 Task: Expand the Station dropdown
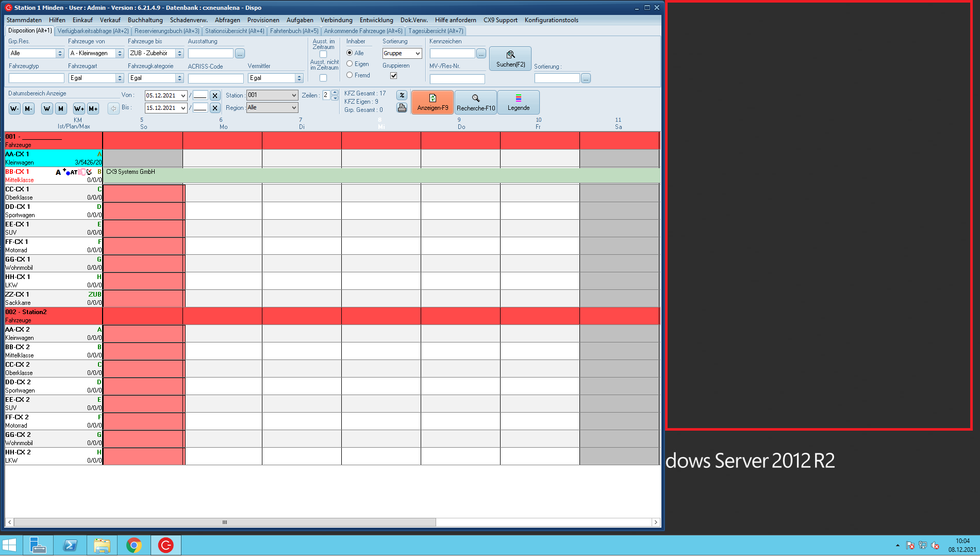click(x=294, y=95)
